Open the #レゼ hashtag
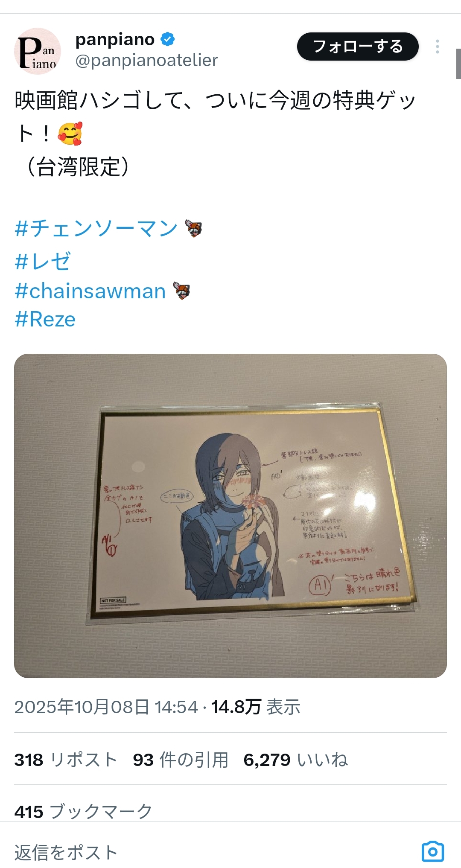Screen dimensions: 461x868 click(43, 261)
